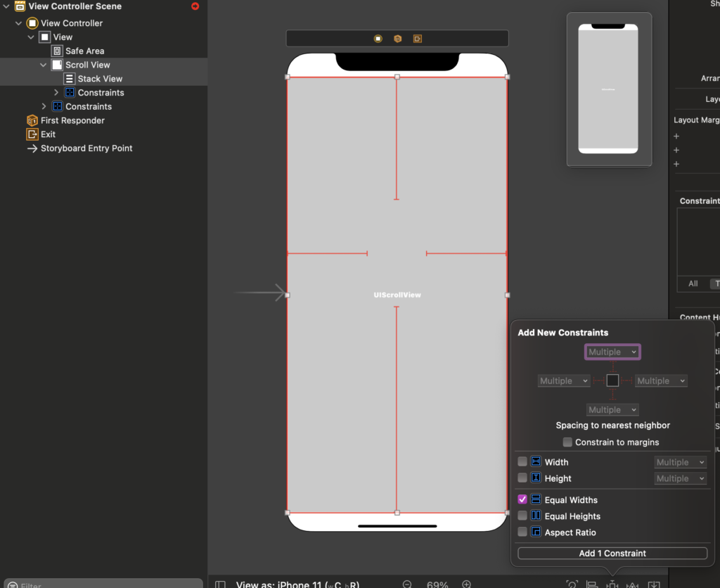The height and width of the screenshot is (588, 720).
Task: Zoom out the canvas
Action: (x=407, y=584)
